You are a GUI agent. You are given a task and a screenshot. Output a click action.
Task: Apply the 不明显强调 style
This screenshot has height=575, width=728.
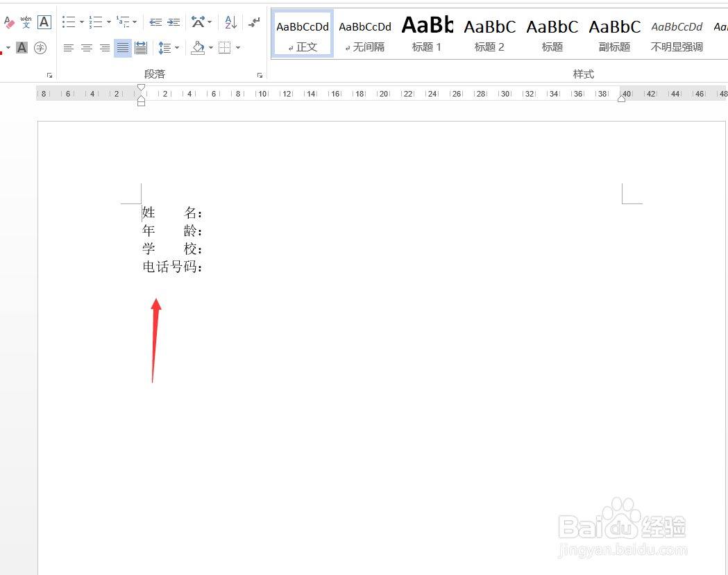point(677,34)
